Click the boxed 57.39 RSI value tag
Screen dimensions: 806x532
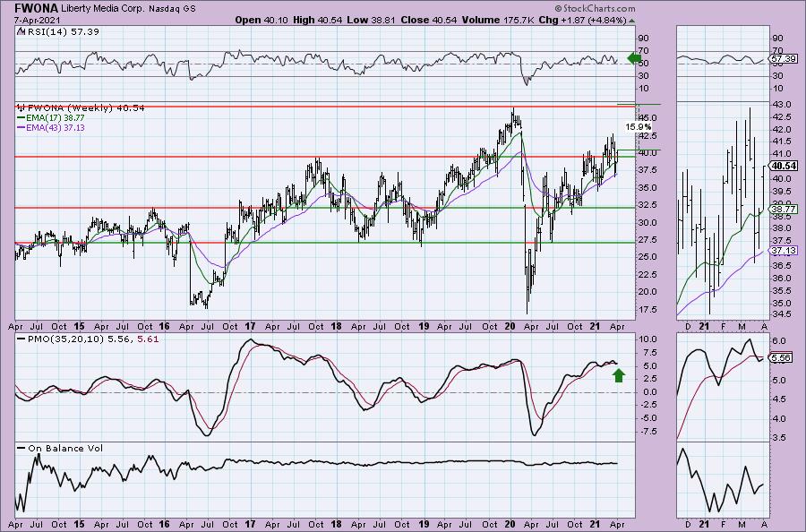point(784,58)
